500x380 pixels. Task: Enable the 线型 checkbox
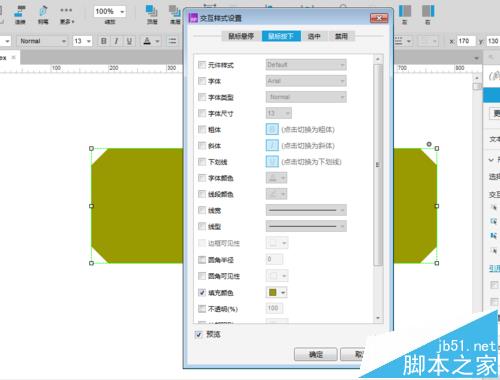pos(202,226)
